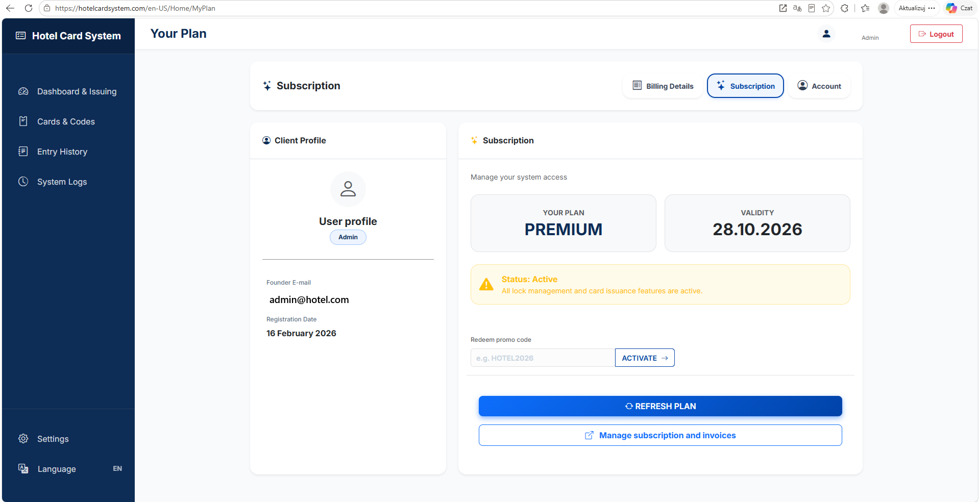Open the EN language selector
Viewport: 980px width, 502px height.
(117, 469)
